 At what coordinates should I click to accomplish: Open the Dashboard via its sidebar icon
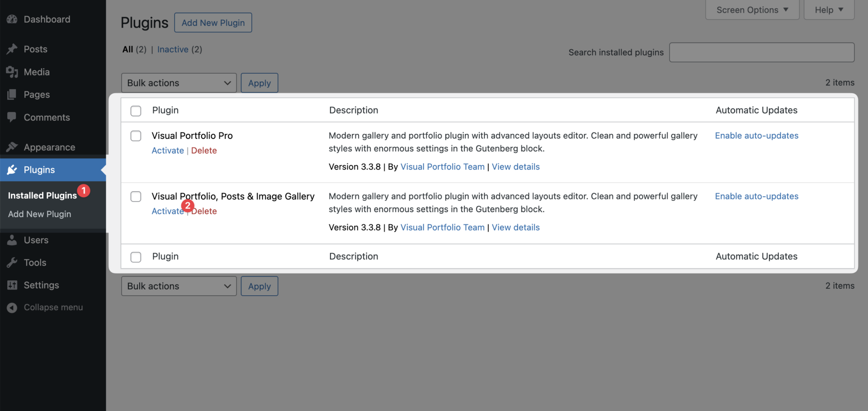pos(12,19)
